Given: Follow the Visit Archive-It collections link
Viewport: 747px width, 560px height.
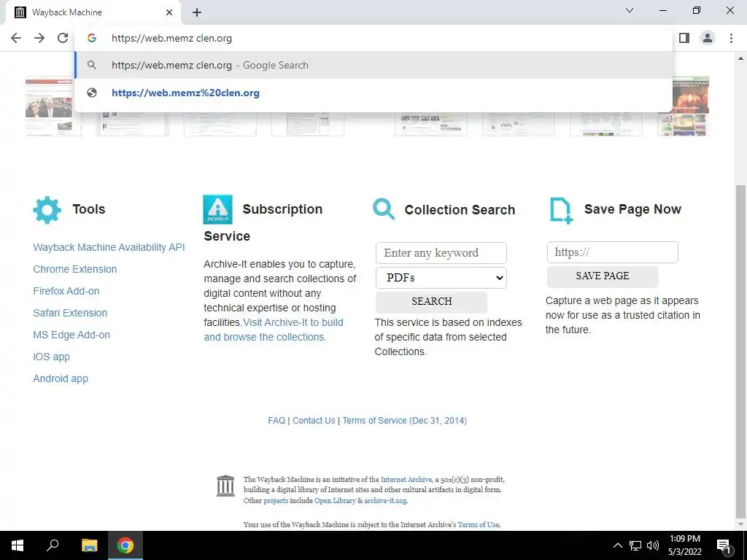Looking at the screenshot, I should tap(274, 330).
